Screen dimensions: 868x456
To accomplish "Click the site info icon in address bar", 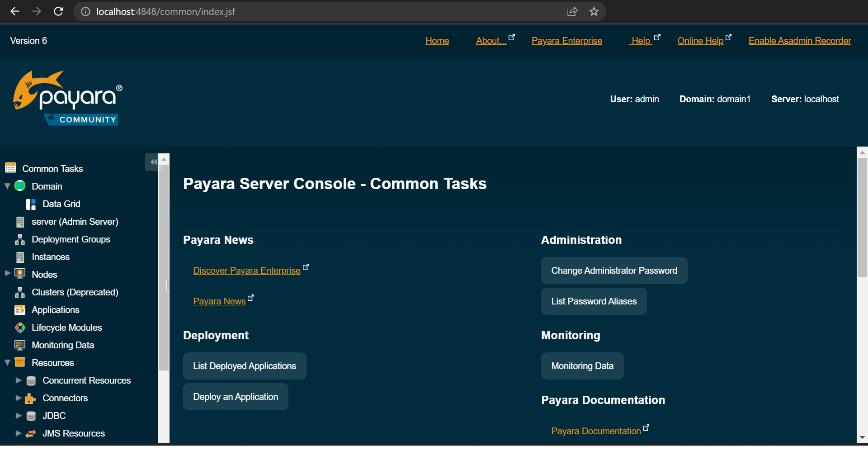I will (85, 11).
